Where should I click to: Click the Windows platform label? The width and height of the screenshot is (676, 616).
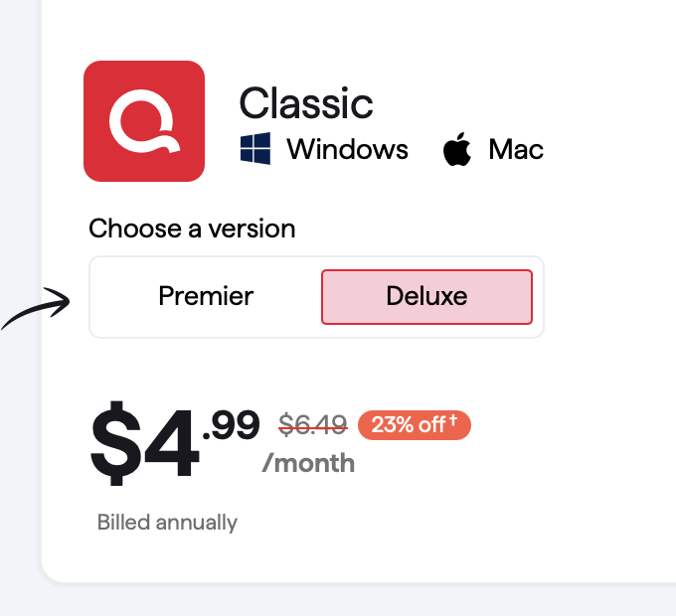click(x=348, y=149)
